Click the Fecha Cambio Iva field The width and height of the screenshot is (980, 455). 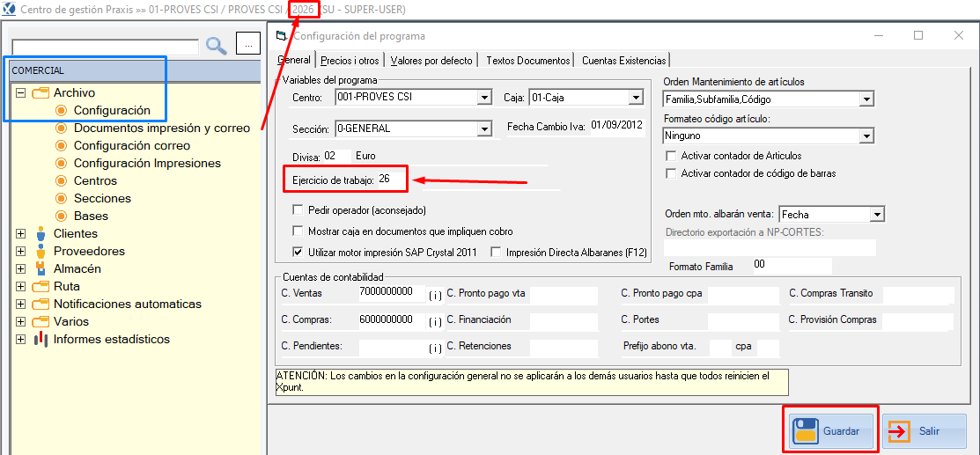(616, 126)
